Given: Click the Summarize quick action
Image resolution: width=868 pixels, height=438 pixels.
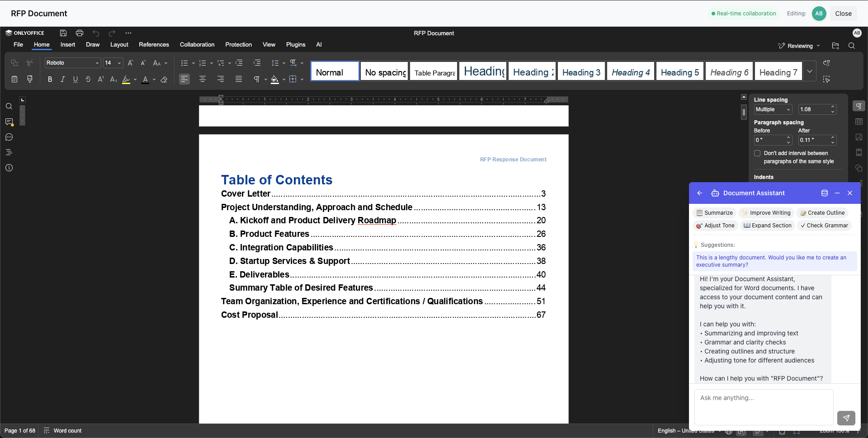Looking at the screenshot, I should coord(715,213).
